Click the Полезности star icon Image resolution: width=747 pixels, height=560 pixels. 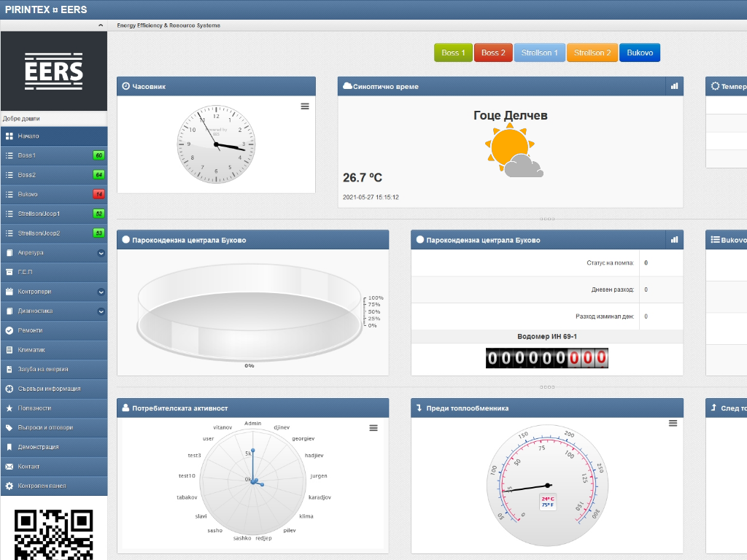coord(9,408)
